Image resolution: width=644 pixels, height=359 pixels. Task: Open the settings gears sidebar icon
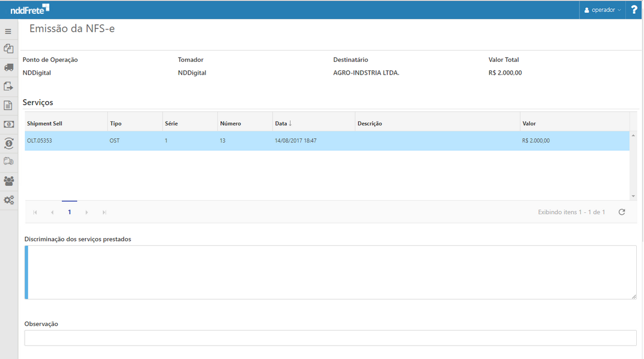[x=8, y=200]
